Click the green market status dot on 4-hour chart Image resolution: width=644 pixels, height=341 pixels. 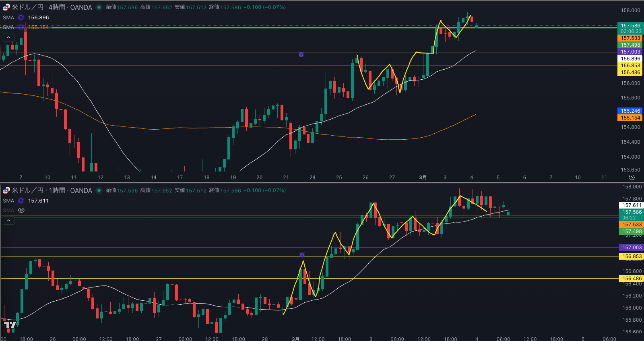99,7
